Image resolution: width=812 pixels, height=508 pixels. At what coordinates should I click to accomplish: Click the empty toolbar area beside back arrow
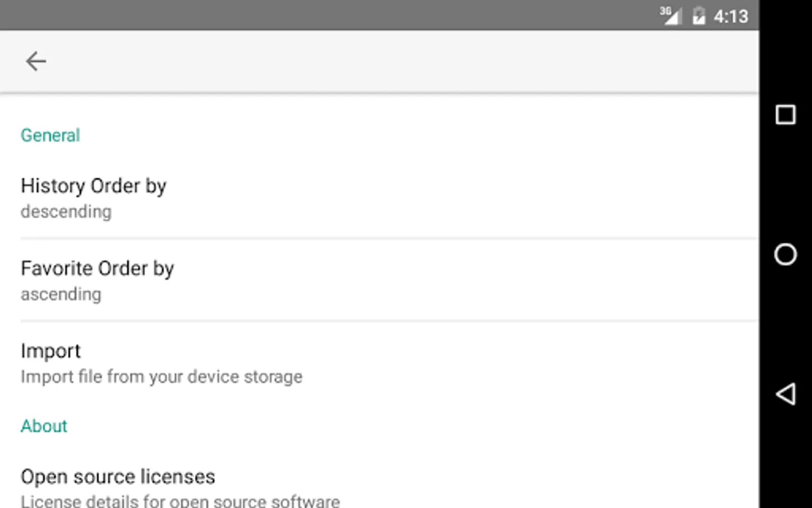click(x=395, y=61)
